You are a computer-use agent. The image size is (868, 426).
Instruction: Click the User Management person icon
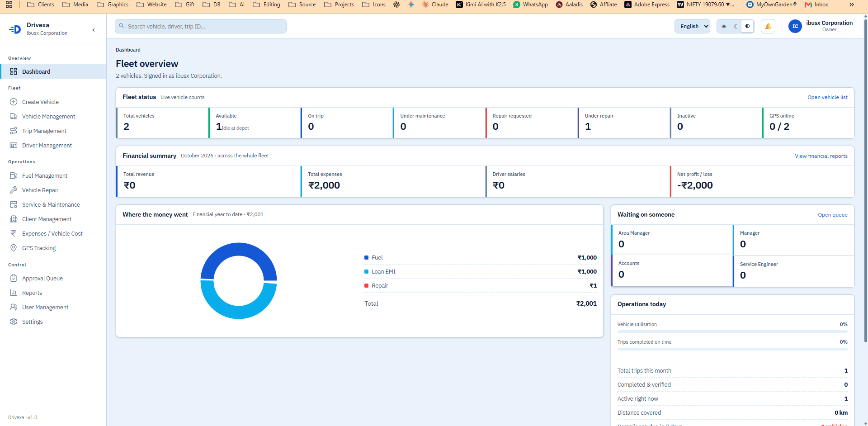point(14,307)
